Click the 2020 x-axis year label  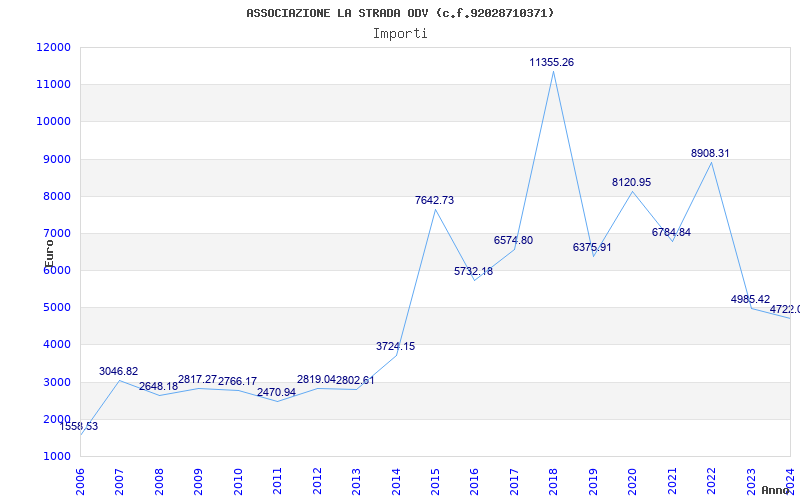click(x=632, y=481)
